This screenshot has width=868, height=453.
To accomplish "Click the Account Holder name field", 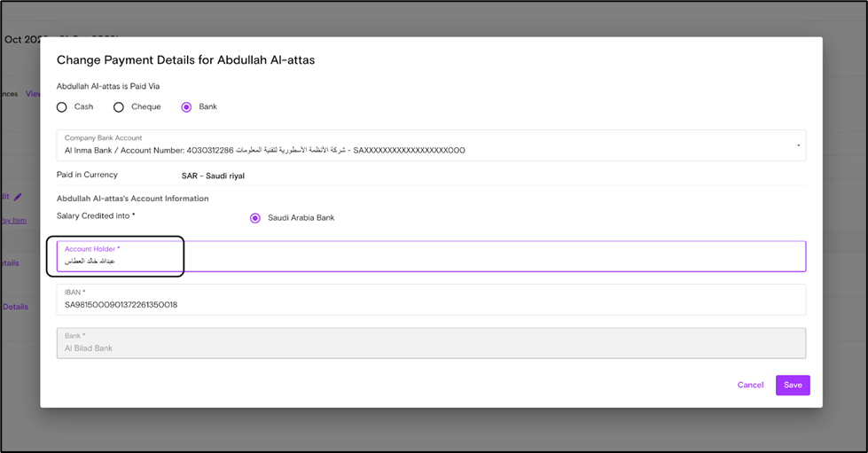I will click(x=431, y=256).
